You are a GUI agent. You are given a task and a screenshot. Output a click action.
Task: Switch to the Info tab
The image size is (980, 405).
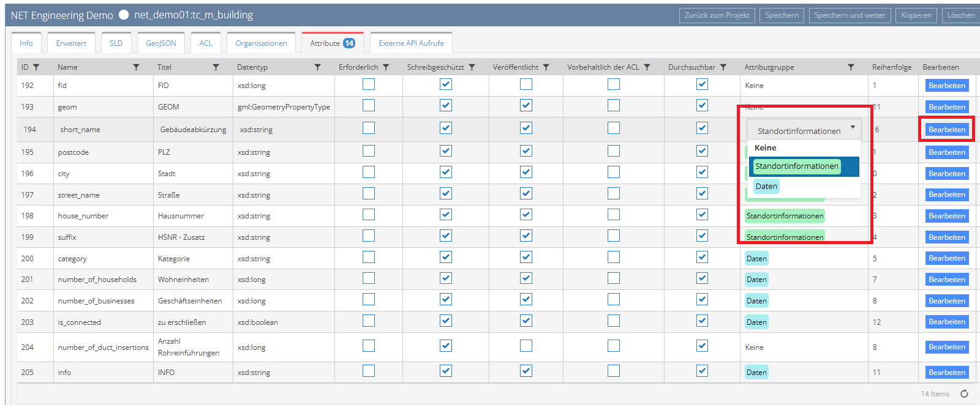pos(26,43)
